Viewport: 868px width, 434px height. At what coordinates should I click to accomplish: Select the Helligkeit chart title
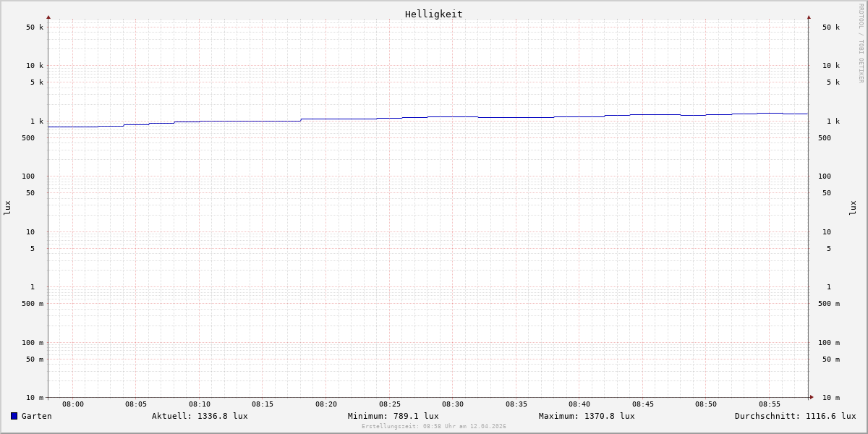433,14
